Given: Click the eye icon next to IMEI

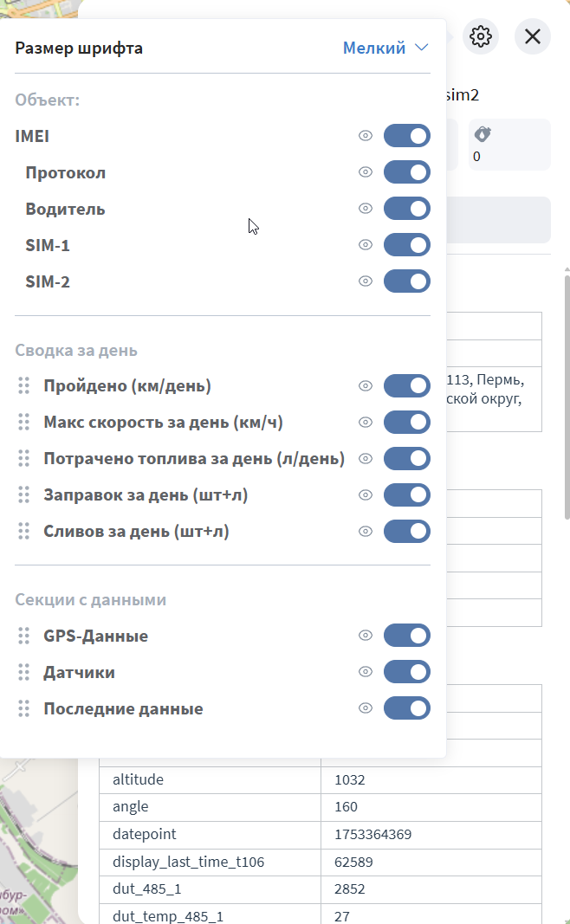Looking at the screenshot, I should (366, 136).
